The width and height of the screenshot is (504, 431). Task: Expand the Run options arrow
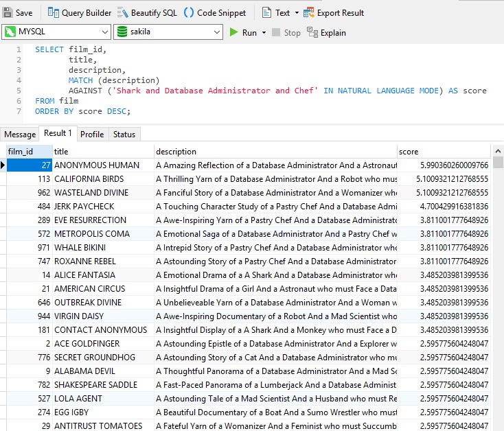coord(264,33)
